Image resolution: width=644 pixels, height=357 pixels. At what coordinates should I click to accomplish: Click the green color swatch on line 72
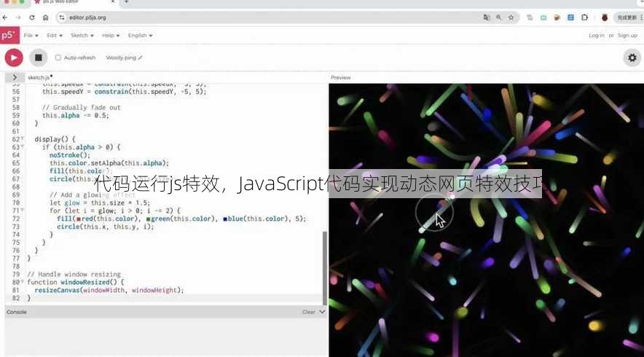(x=148, y=219)
